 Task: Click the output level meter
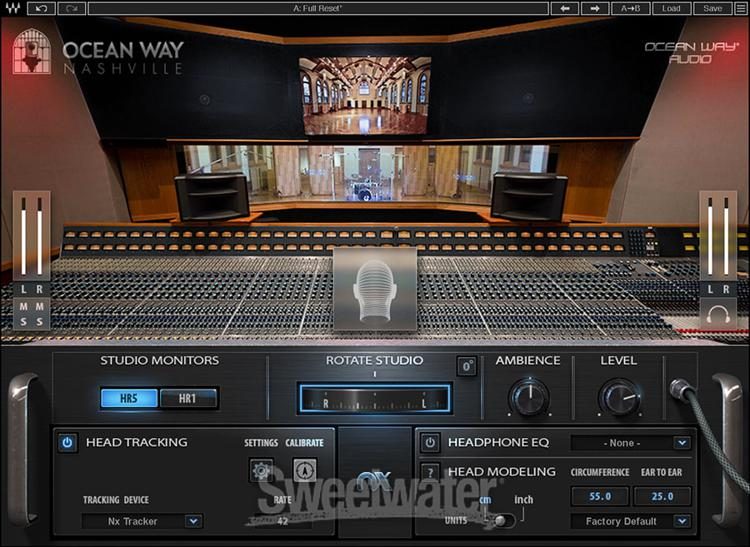pyautogui.click(x=718, y=236)
